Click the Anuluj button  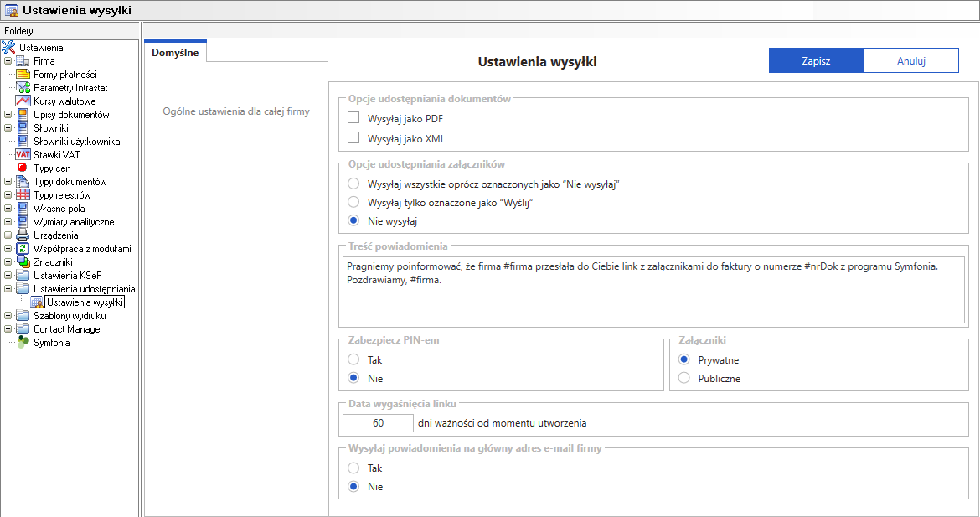tap(910, 61)
